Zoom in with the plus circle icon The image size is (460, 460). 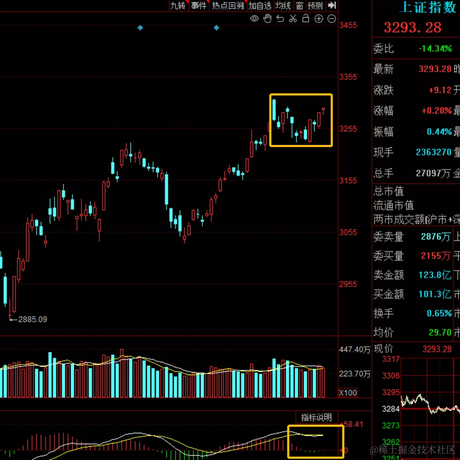tap(318, 19)
